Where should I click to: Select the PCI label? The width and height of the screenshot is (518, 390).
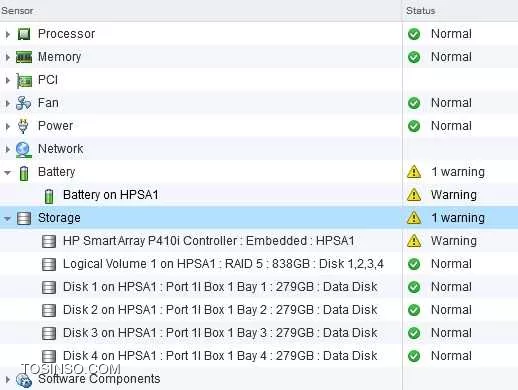pos(48,80)
